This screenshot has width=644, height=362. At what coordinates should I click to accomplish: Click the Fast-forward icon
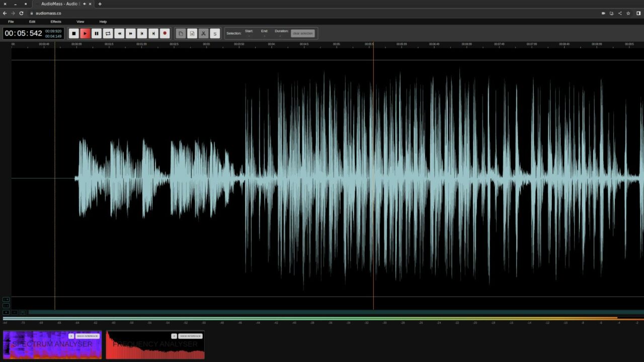[x=131, y=33]
